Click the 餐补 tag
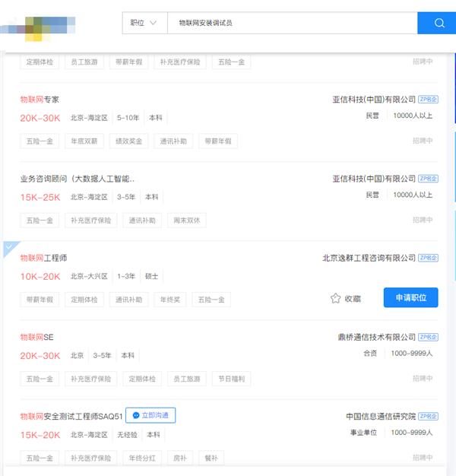The height and width of the screenshot is (476, 456). click(211, 458)
